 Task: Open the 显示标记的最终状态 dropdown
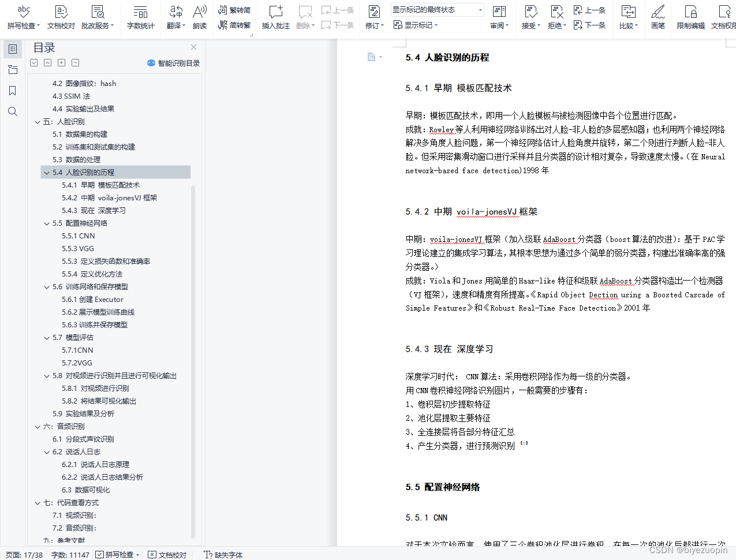(x=436, y=10)
